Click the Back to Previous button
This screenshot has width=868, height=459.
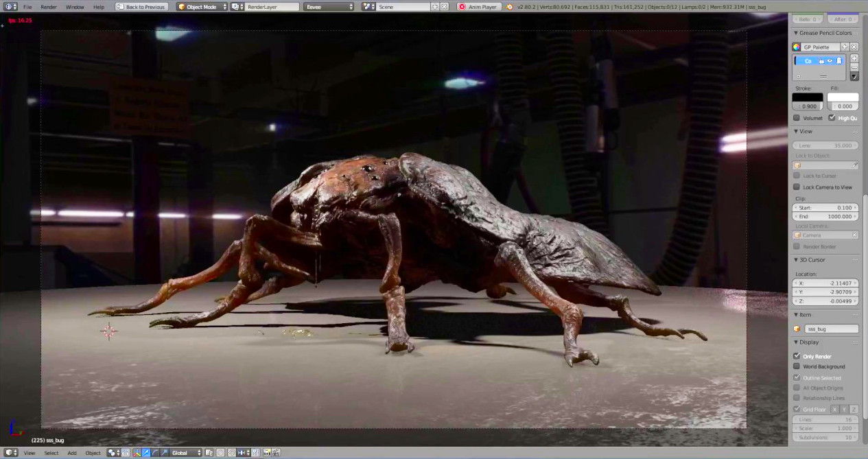[x=141, y=7]
